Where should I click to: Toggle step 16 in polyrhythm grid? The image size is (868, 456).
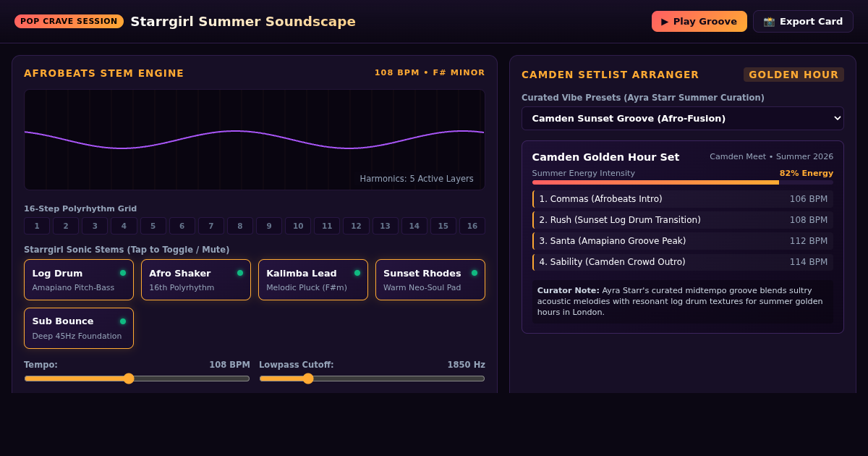pos(472,226)
